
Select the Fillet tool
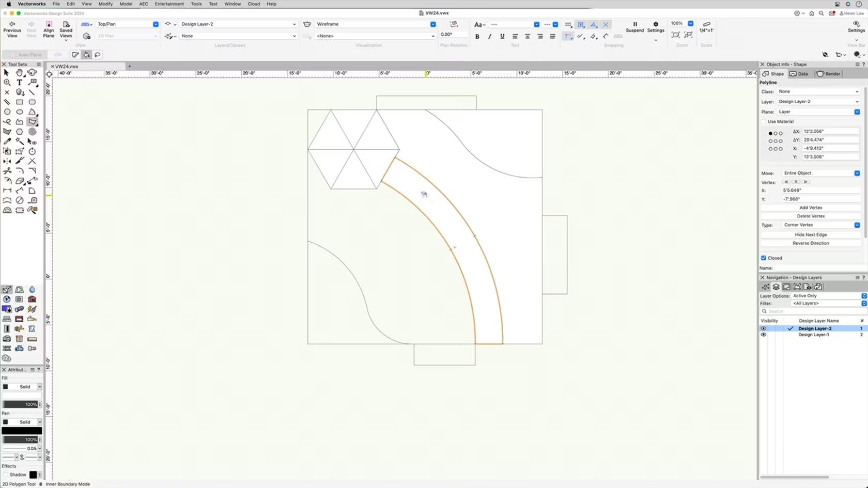[20, 171]
